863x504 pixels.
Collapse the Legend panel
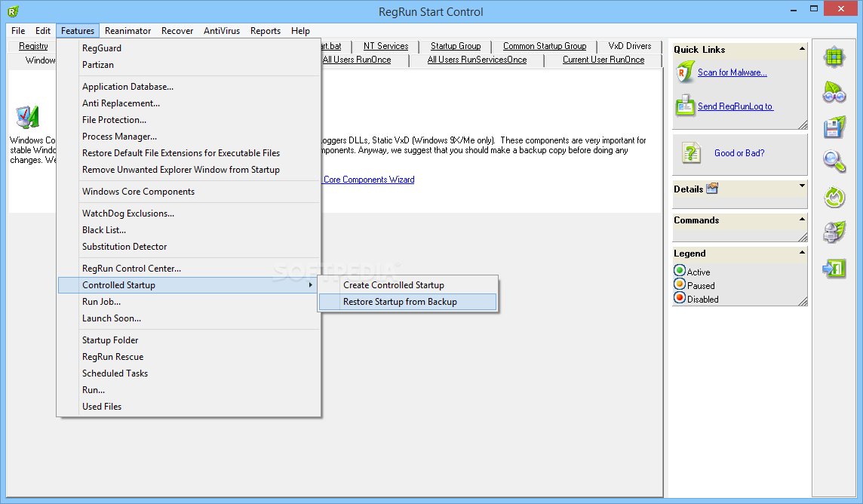pos(802,252)
